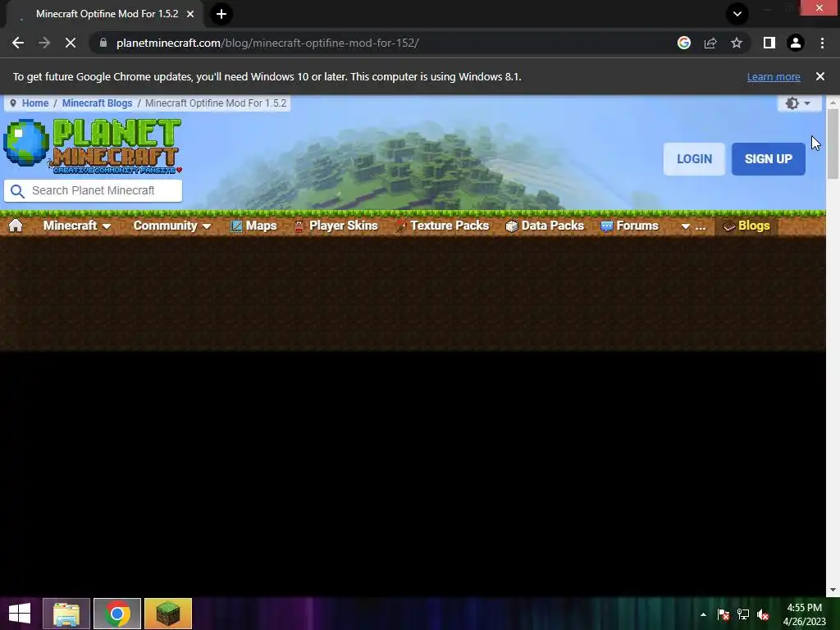This screenshot has width=840, height=630.
Task: Go back to the previous page
Action: coord(18,43)
